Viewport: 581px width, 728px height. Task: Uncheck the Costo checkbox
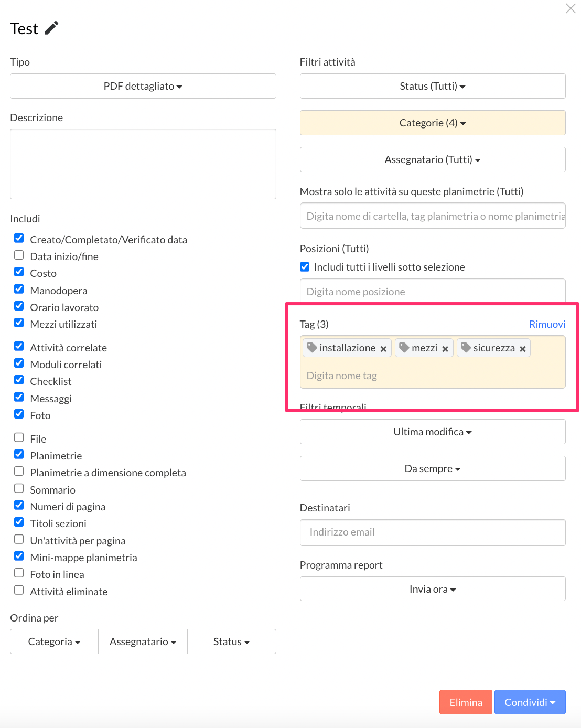tap(19, 272)
